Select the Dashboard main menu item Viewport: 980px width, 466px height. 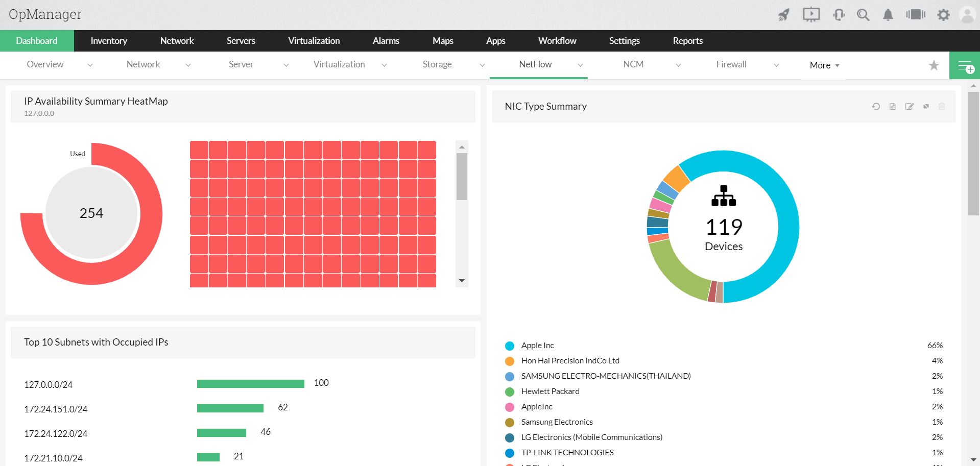tap(37, 41)
